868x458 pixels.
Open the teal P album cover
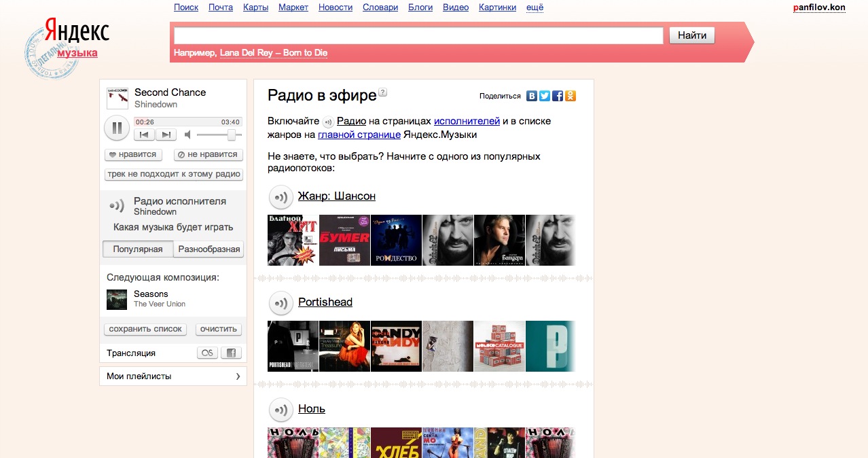tap(551, 346)
